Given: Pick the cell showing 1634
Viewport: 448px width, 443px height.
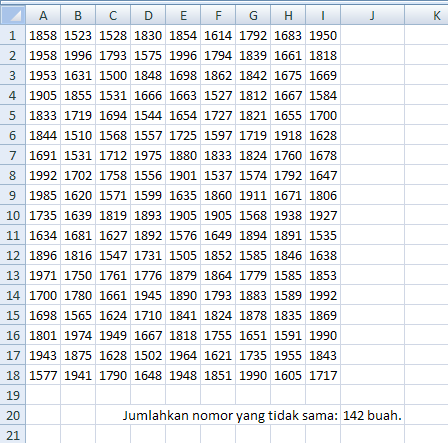Looking at the screenshot, I should pyautogui.click(x=43, y=235).
